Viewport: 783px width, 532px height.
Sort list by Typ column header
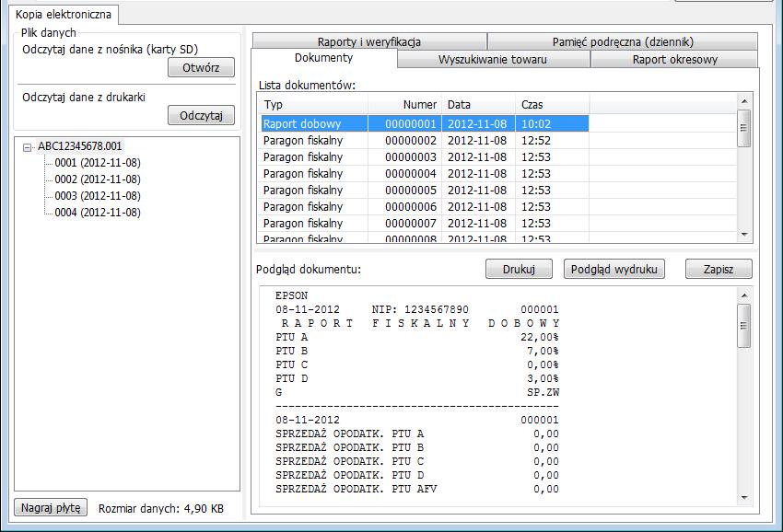(313, 105)
